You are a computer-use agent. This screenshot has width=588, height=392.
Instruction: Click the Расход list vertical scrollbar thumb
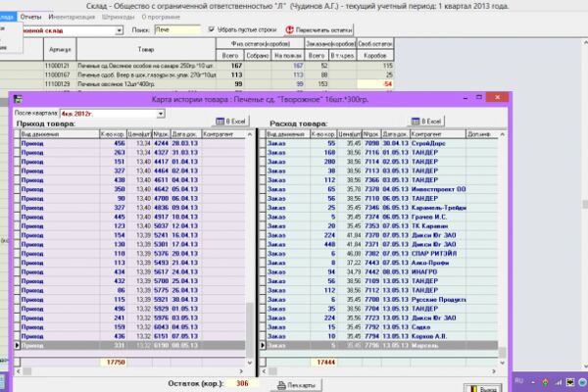pyautogui.click(x=502, y=353)
